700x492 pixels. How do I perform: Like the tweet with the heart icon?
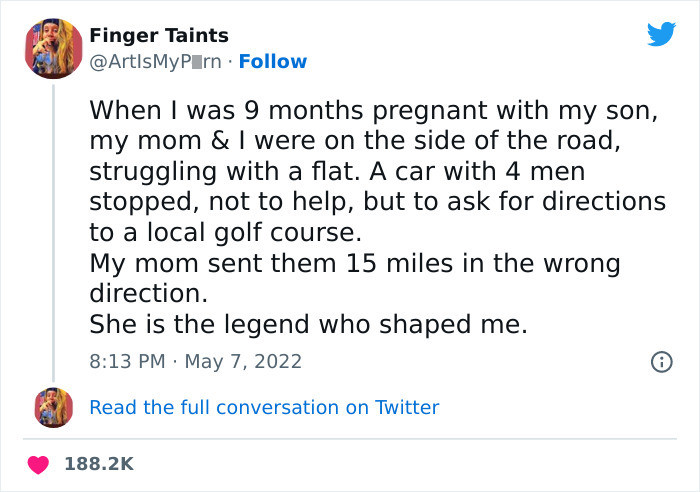pos(39,464)
